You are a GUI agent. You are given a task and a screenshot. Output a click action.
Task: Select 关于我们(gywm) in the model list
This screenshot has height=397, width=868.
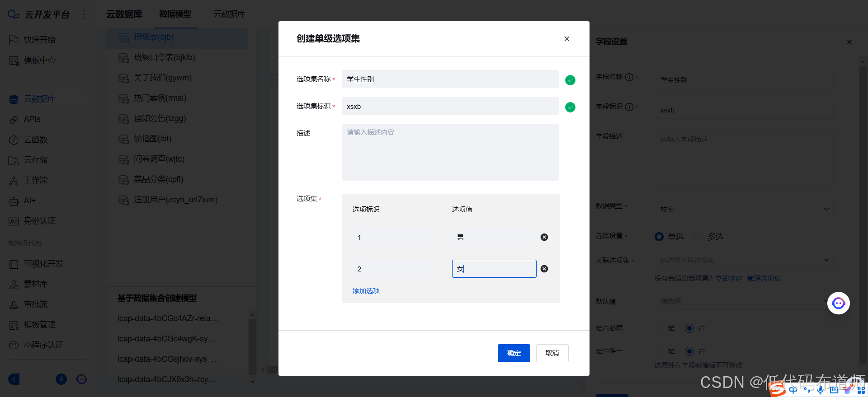(x=177, y=78)
